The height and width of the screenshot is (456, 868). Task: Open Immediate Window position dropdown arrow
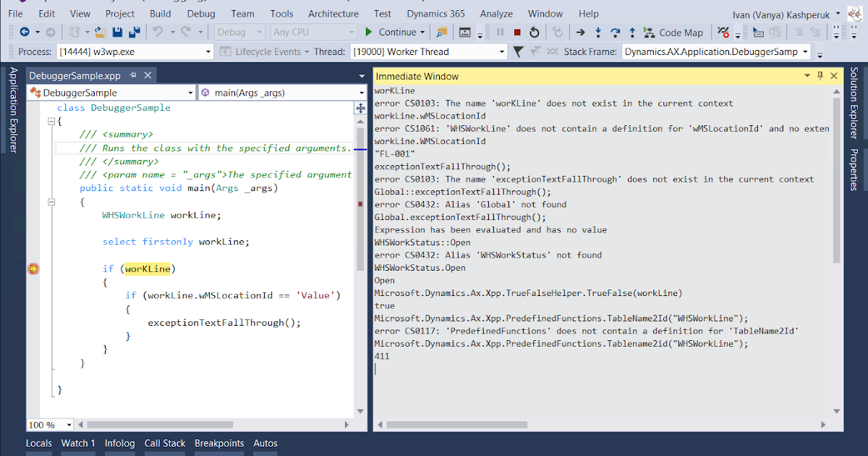tap(807, 75)
